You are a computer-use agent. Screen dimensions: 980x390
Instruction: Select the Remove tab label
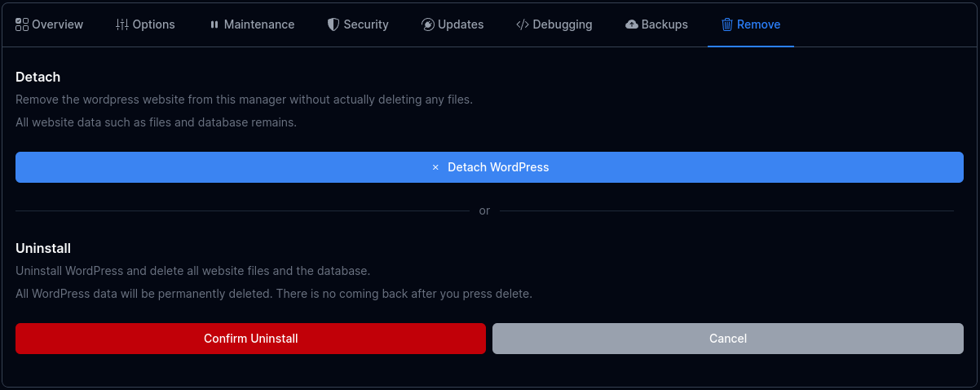pos(758,24)
